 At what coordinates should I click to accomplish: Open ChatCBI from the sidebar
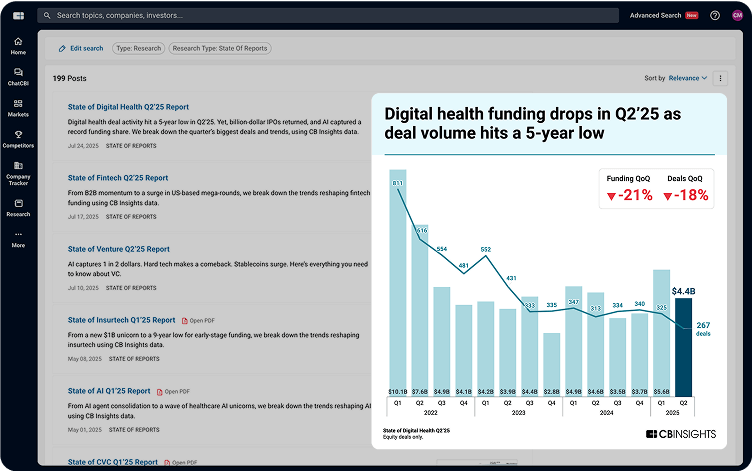[18, 77]
